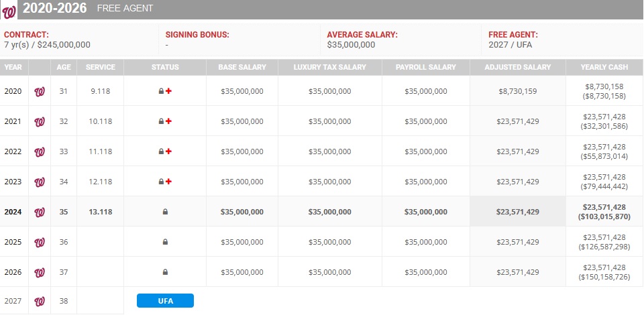Click the red cross injury icon for 2022

pos(168,151)
